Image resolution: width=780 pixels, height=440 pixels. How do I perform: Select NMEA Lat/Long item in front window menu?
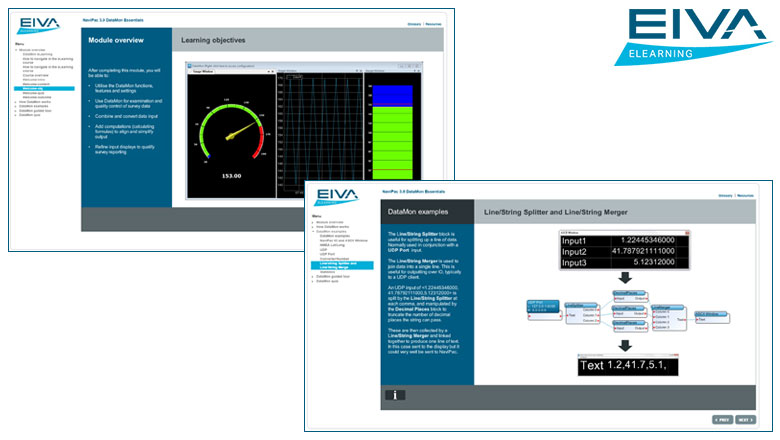coord(332,245)
